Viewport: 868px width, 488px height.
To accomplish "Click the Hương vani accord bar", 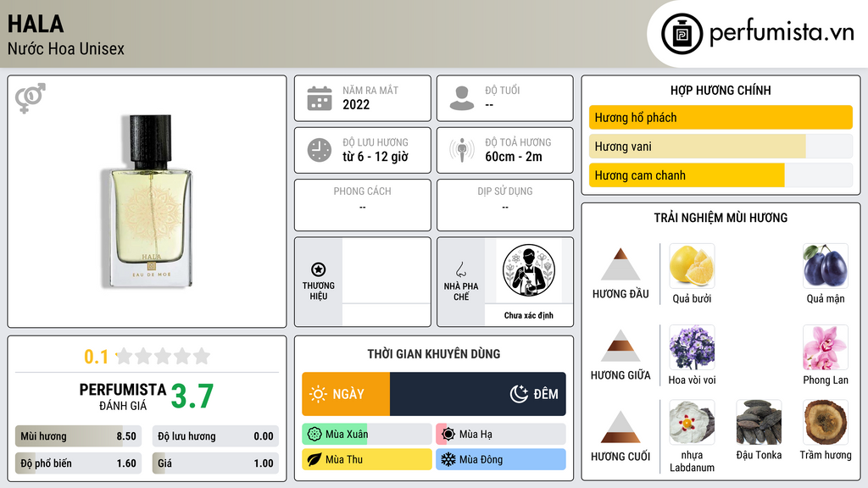I will (x=721, y=147).
